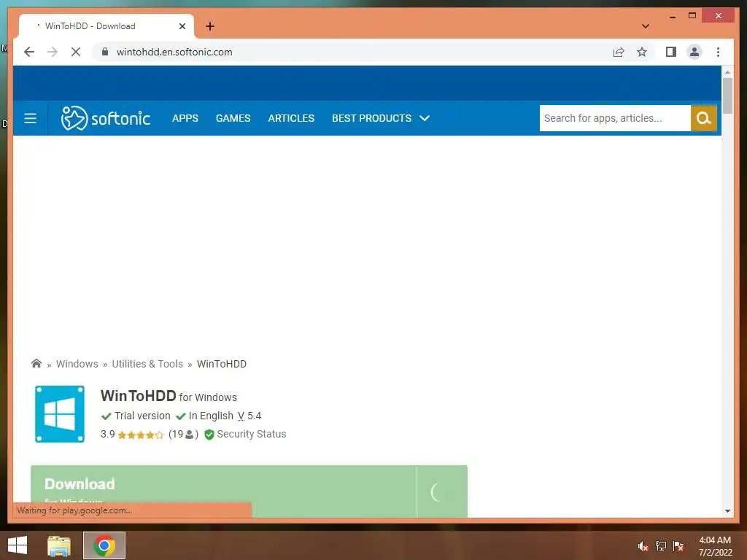Click the green Download button
The height and width of the screenshot is (560, 747).
pyautogui.click(x=249, y=491)
